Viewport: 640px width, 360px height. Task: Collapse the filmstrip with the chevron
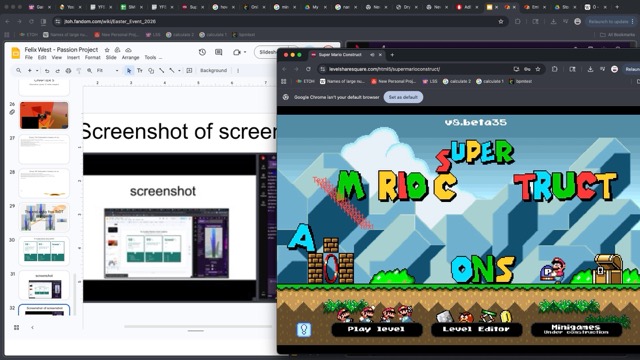point(32,327)
